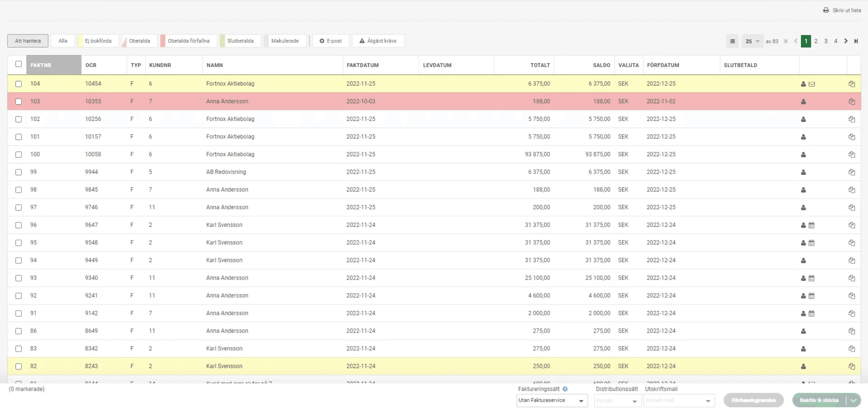Copy invoice 103 using the copy icon
This screenshot has width=868, height=410.
point(852,102)
